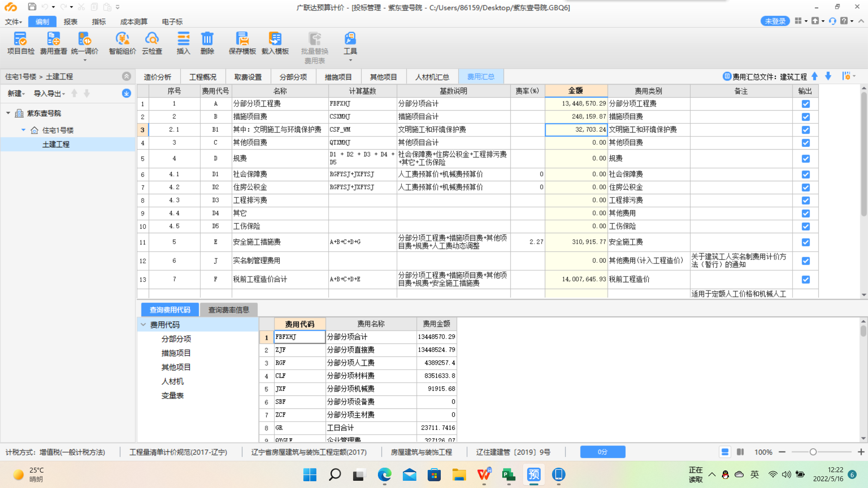The height and width of the screenshot is (488, 868).
Task: Click the 2.27 rate cell for 安全施工措施费
Action: point(527,242)
